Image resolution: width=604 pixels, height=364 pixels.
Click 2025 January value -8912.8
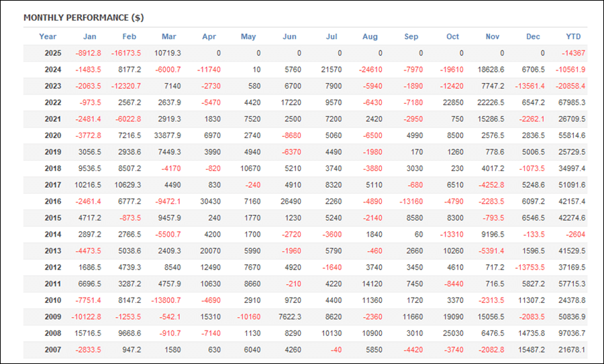pos(88,53)
